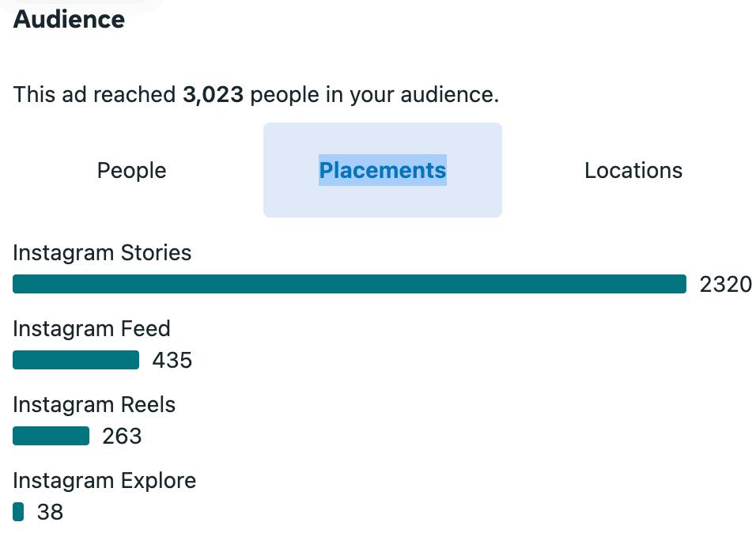Click the 38 Explore count
This screenshot has height=541, width=756.
point(50,513)
